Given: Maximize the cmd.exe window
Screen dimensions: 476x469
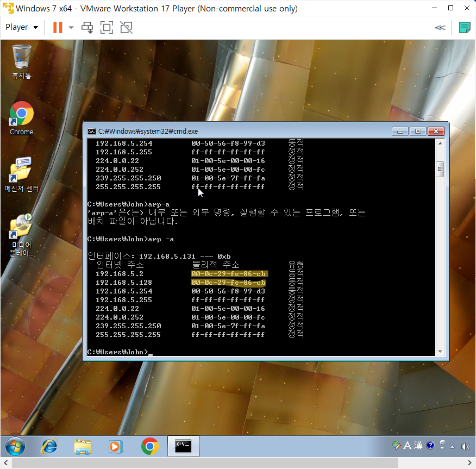Looking at the screenshot, I should click(x=418, y=131).
